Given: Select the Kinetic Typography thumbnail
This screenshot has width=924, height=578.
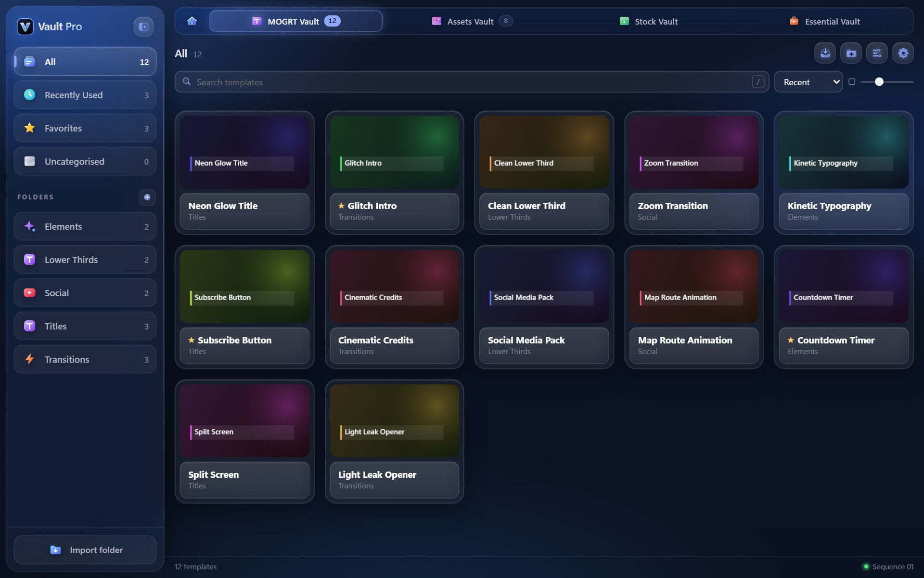Looking at the screenshot, I should pyautogui.click(x=844, y=152).
